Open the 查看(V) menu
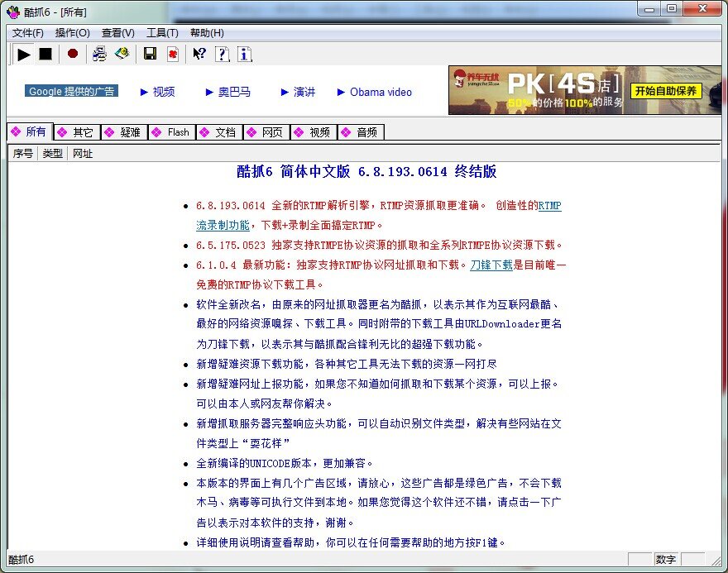The width and height of the screenshot is (728, 573). 118,33
